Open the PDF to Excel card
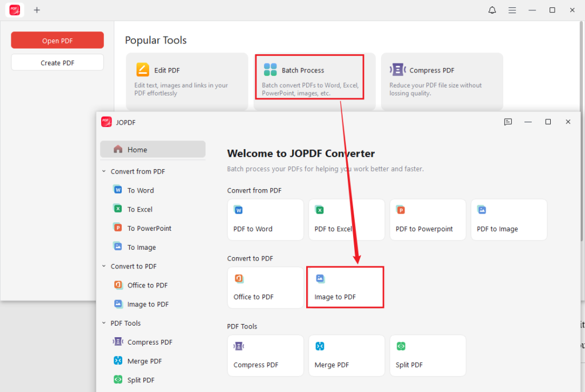 (x=347, y=219)
